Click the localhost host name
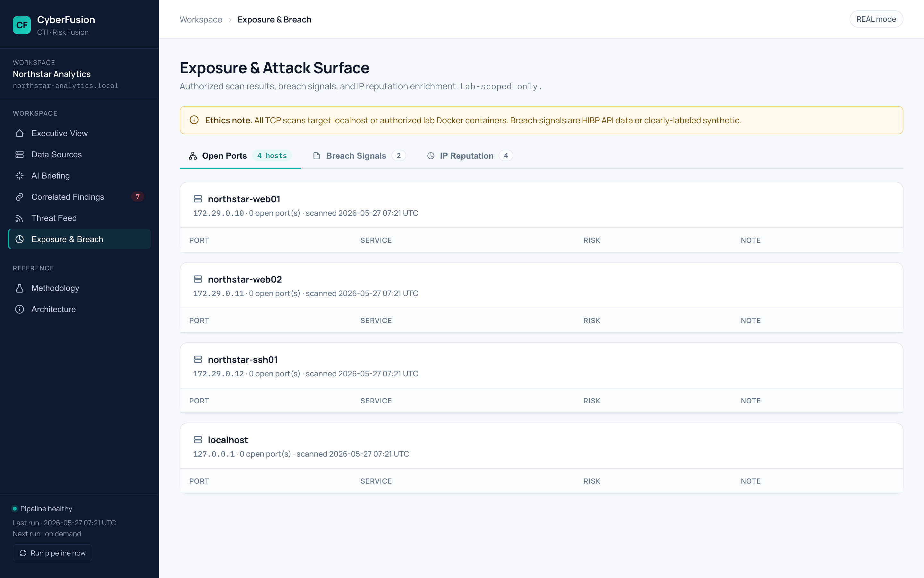The image size is (924, 578). point(228,440)
